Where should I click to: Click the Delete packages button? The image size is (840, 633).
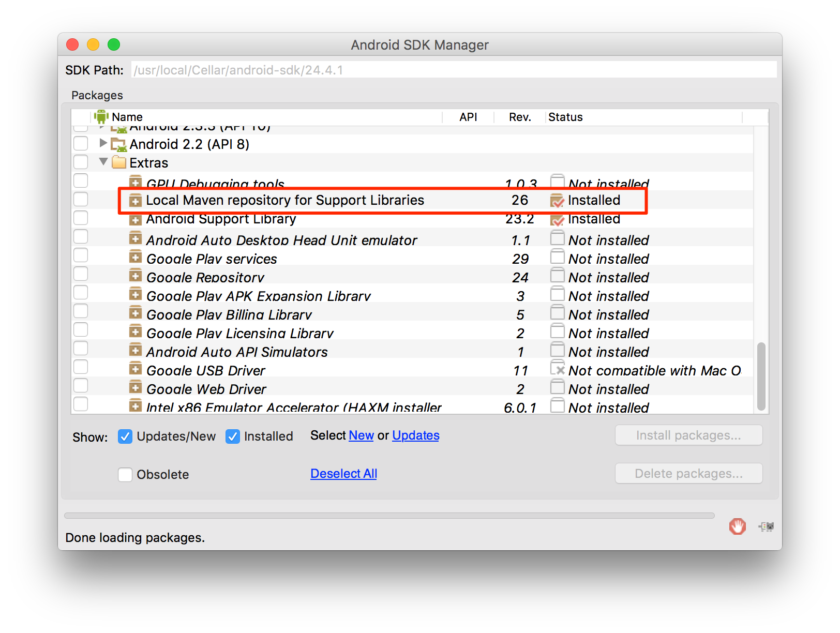click(x=688, y=474)
